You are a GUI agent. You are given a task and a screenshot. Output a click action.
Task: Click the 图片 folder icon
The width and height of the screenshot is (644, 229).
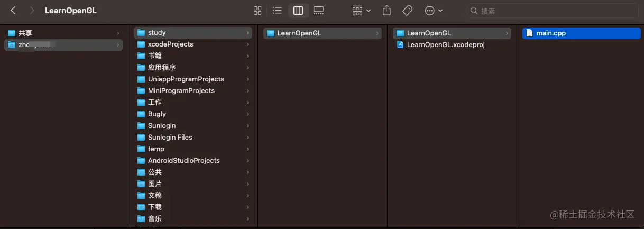tap(141, 184)
